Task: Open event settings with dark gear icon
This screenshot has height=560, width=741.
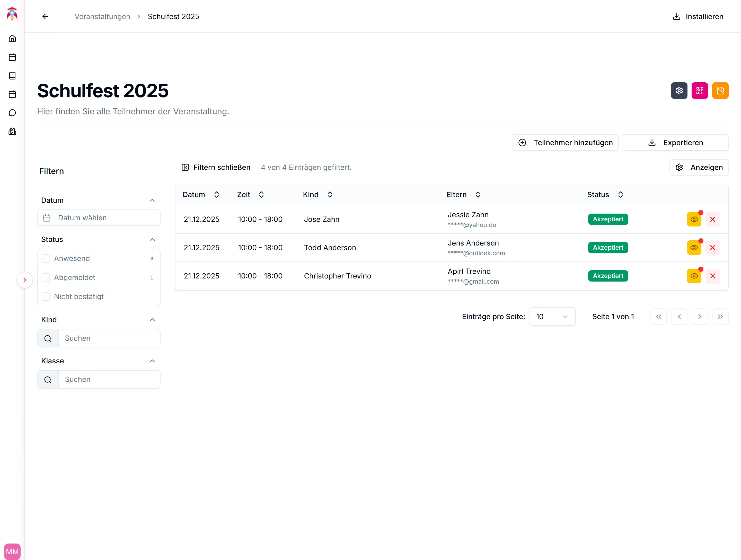Action: tap(679, 91)
